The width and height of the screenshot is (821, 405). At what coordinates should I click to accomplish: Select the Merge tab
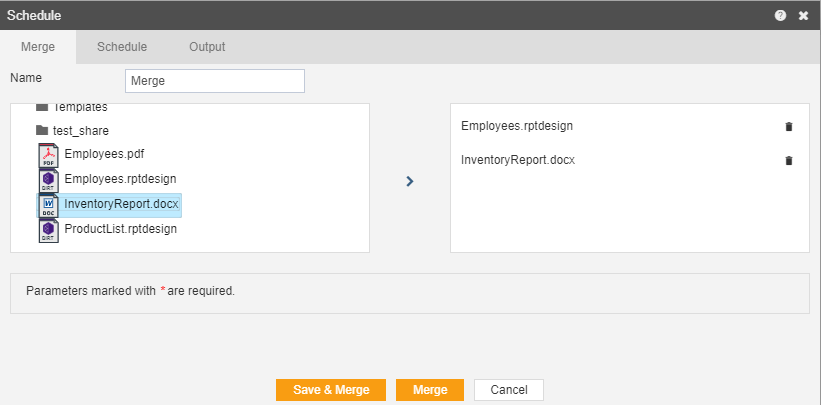(x=38, y=47)
